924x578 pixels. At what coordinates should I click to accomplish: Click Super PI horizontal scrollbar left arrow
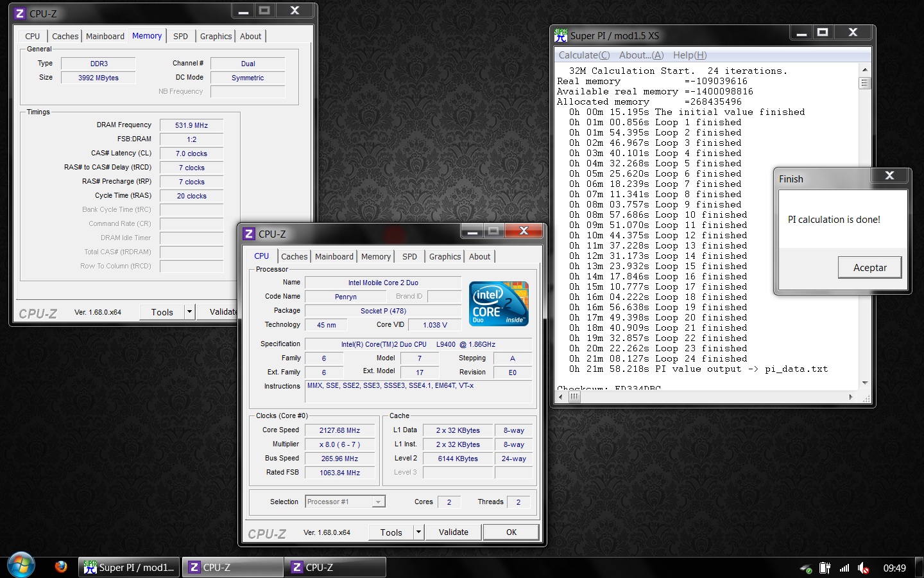[x=561, y=397]
